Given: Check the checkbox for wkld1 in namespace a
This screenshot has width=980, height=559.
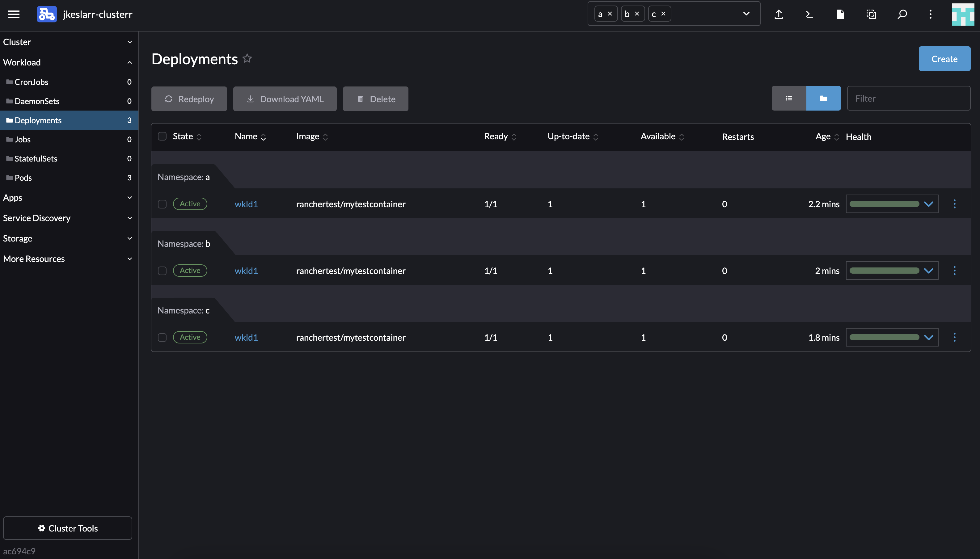Looking at the screenshot, I should (x=162, y=204).
